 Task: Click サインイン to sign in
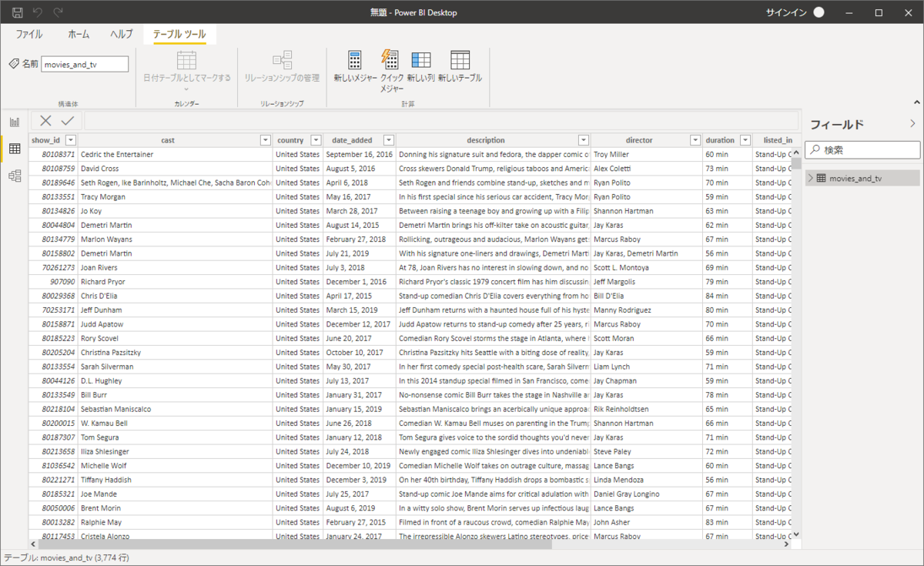pos(785,12)
